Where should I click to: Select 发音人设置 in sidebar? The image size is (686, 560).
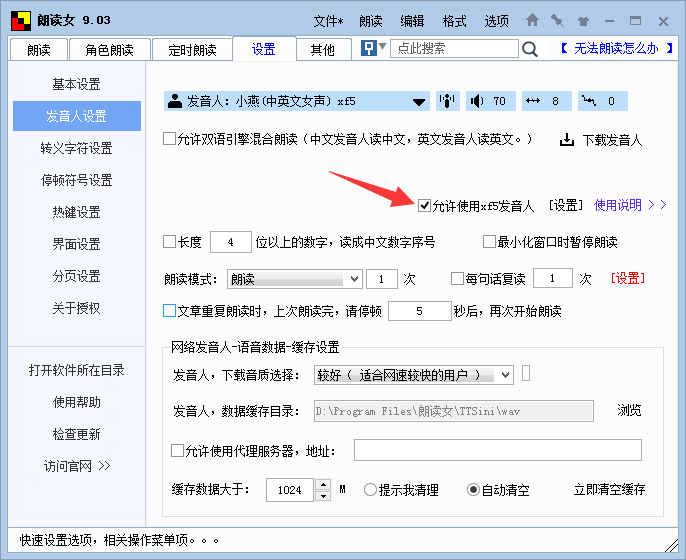point(77,116)
